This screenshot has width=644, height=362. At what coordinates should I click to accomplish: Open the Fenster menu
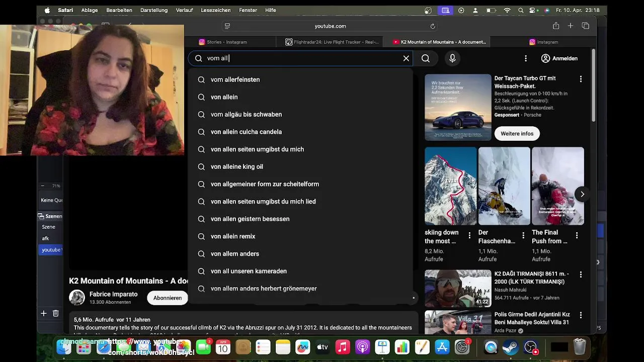(x=248, y=10)
